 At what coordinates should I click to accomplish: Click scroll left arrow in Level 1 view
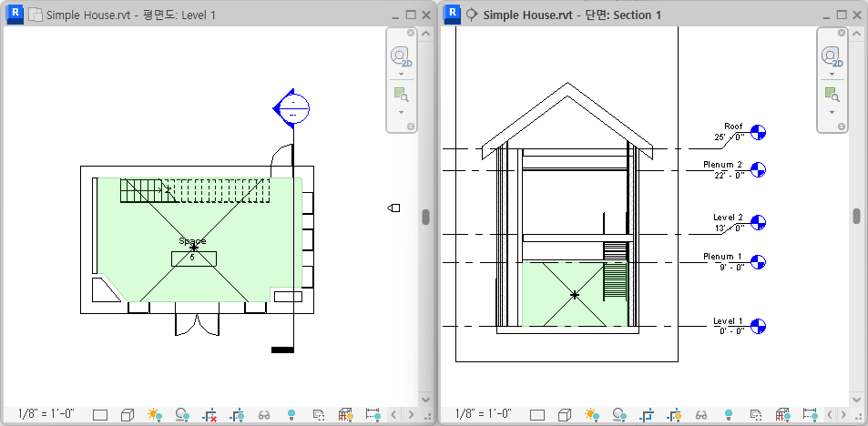pyautogui.click(x=393, y=414)
